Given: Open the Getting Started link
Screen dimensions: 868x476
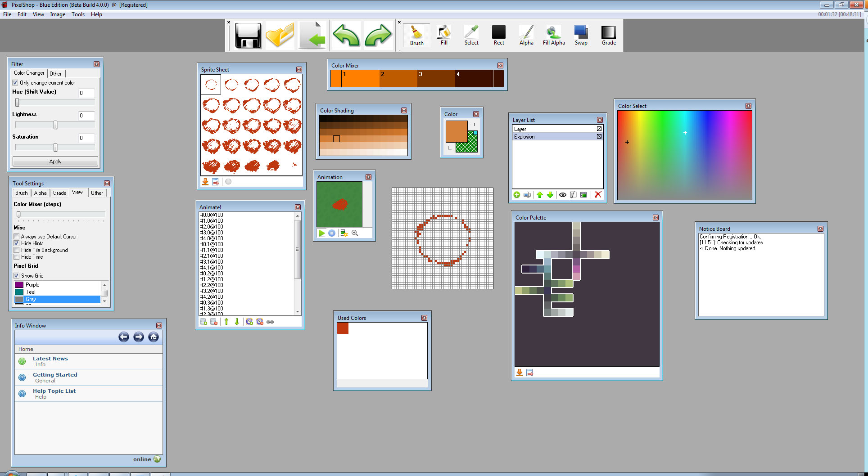Looking at the screenshot, I should [x=55, y=375].
